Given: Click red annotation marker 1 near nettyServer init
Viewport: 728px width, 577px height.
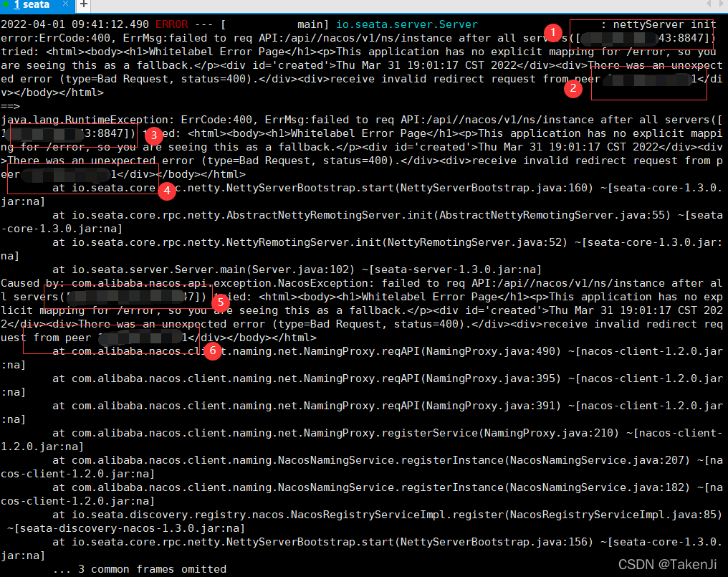Looking at the screenshot, I should click(552, 32).
